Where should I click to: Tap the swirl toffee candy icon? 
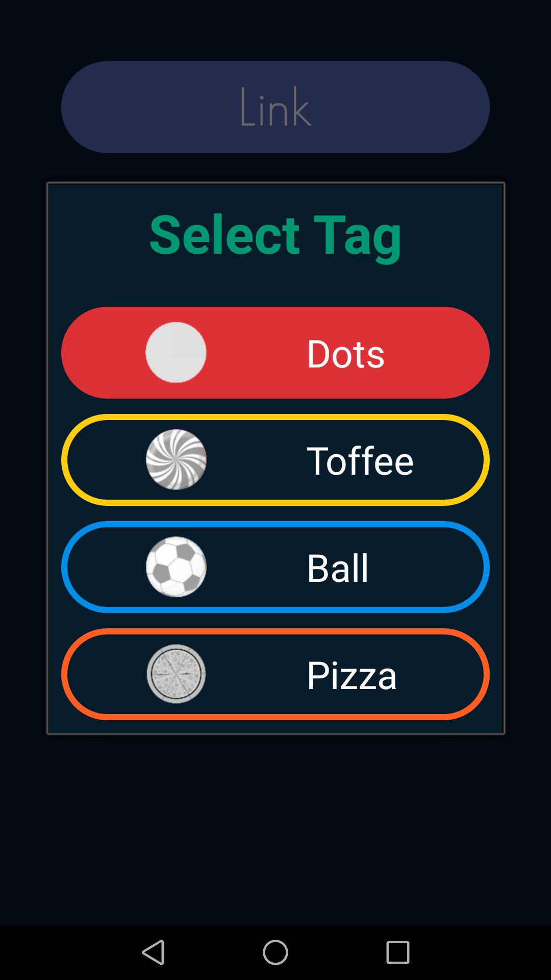click(x=176, y=459)
